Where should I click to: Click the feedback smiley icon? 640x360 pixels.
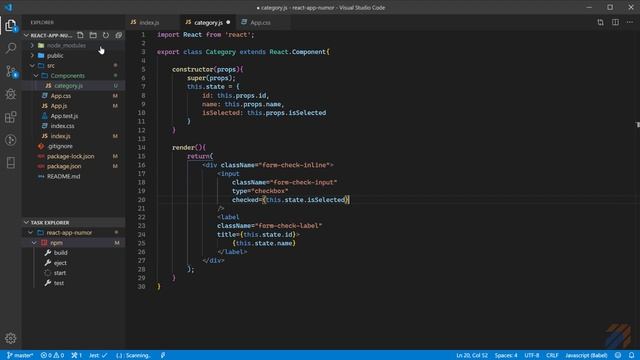(x=618, y=356)
